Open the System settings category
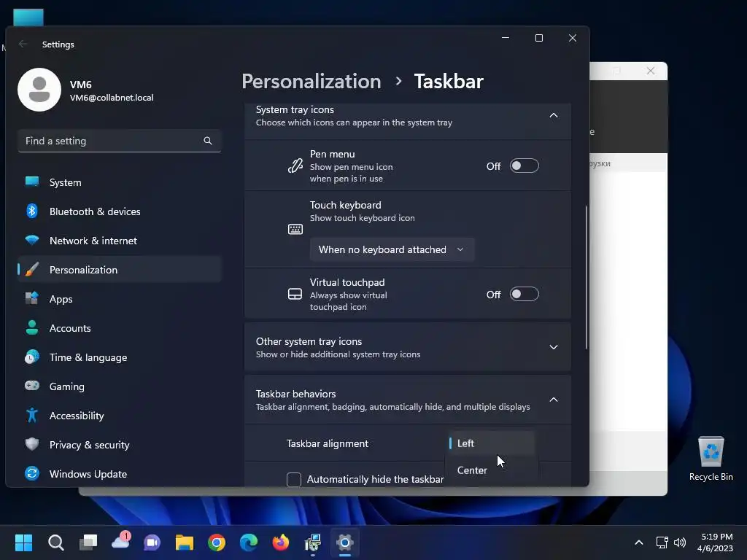 [120, 182]
